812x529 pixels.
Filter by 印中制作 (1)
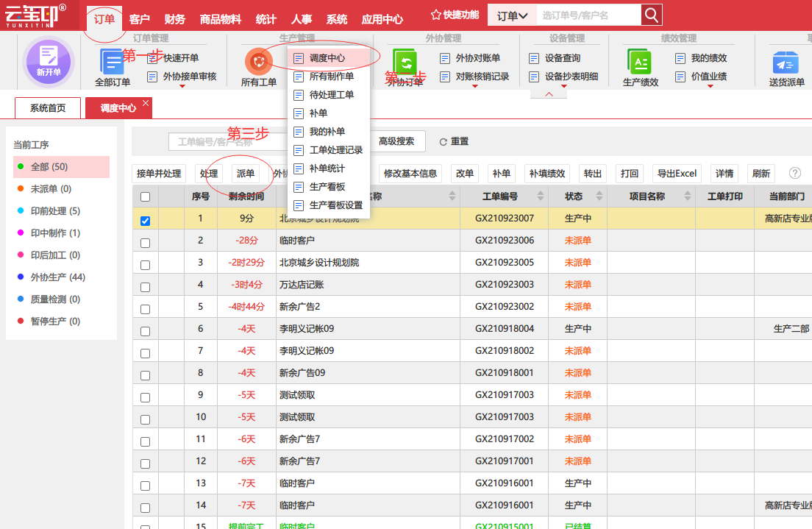click(61, 233)
